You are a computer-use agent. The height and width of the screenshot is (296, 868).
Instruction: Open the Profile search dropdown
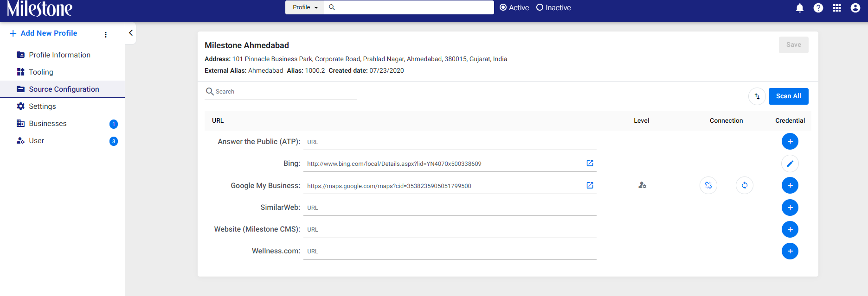tap(305, 7)
